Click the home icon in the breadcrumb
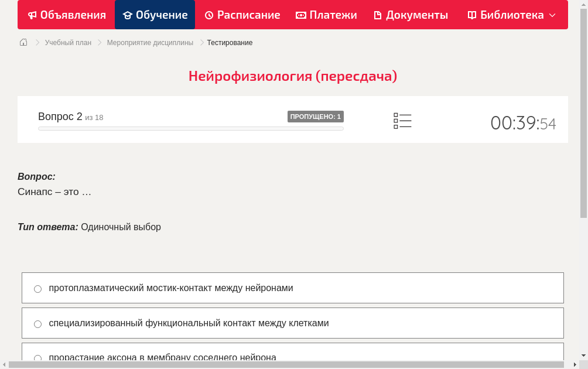This screenshot has width=588, height=369. [23, 42]
